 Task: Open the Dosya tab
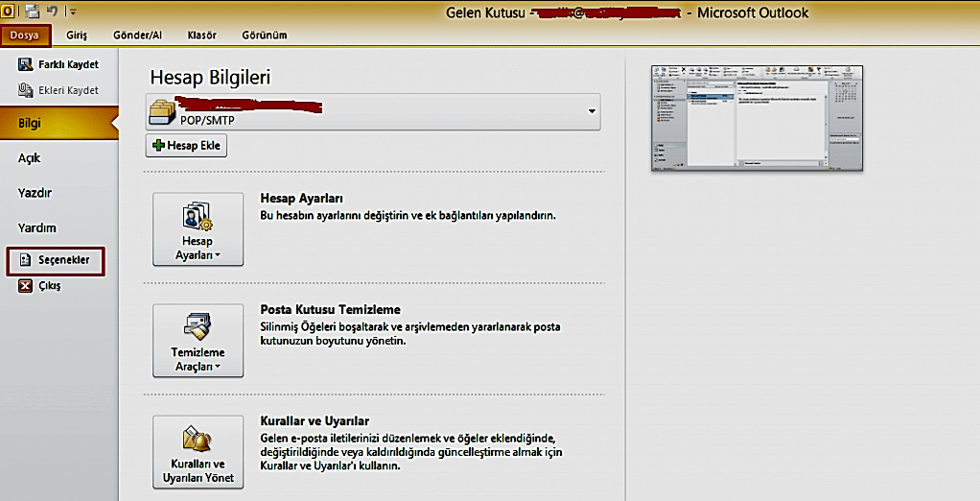(x=25, y=35)
